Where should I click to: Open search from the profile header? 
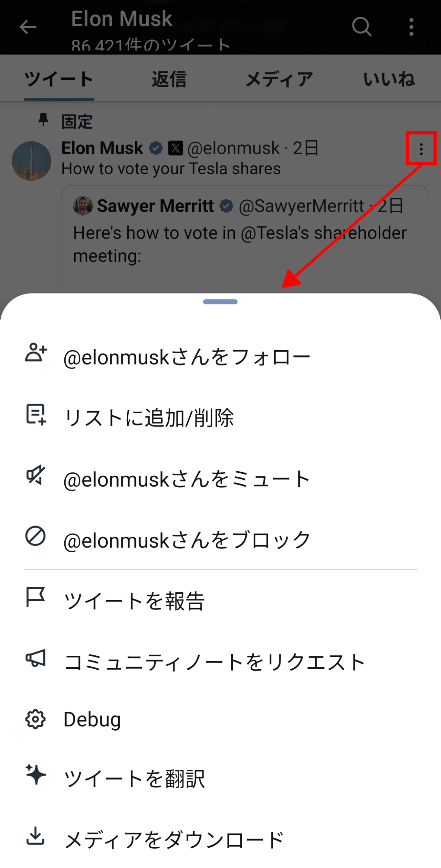361,27
